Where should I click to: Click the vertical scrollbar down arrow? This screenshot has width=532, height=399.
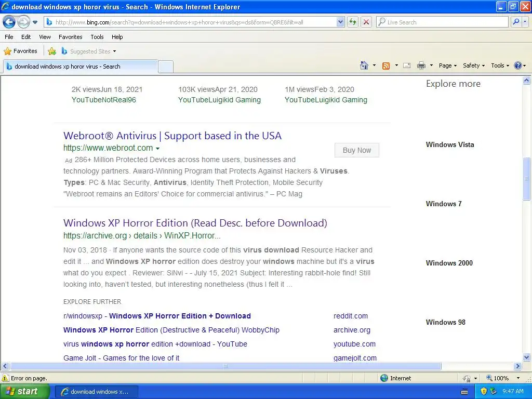point(527,357)
